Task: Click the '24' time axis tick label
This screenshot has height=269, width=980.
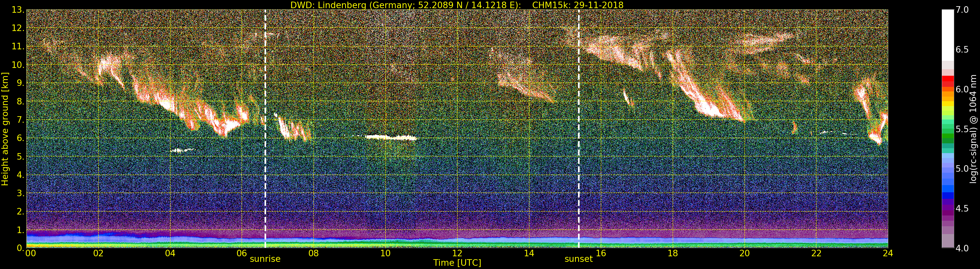Action: (888, 253)
